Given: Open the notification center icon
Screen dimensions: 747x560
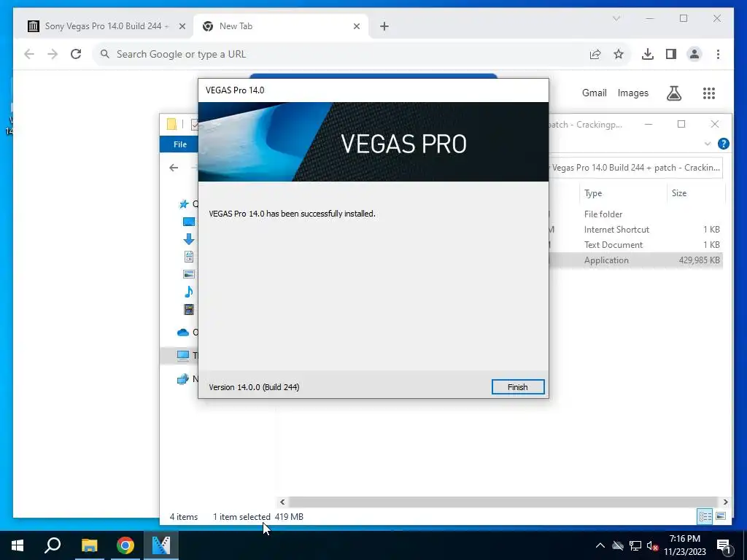Looking at the screenshot, I should click(x=724, y=547).
